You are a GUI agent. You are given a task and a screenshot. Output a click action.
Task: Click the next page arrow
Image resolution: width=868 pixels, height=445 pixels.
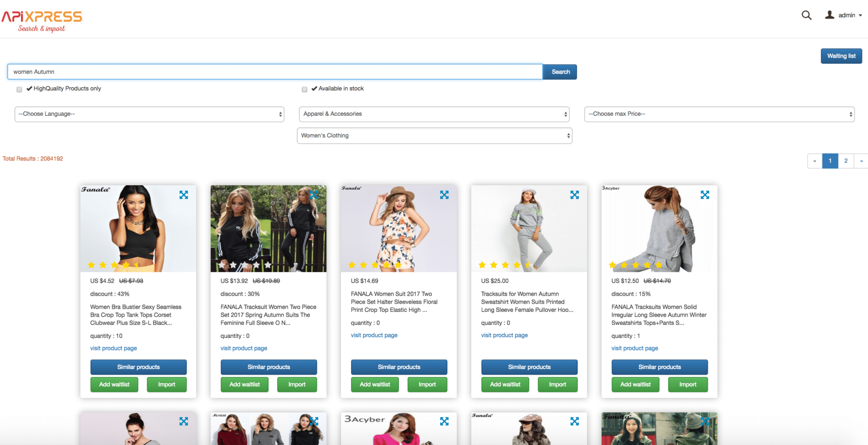coord(861,161)
